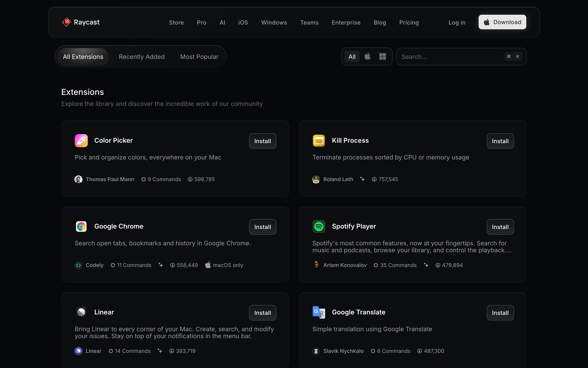
Task: Click the 14 Commands label
Action: point(133,351)
